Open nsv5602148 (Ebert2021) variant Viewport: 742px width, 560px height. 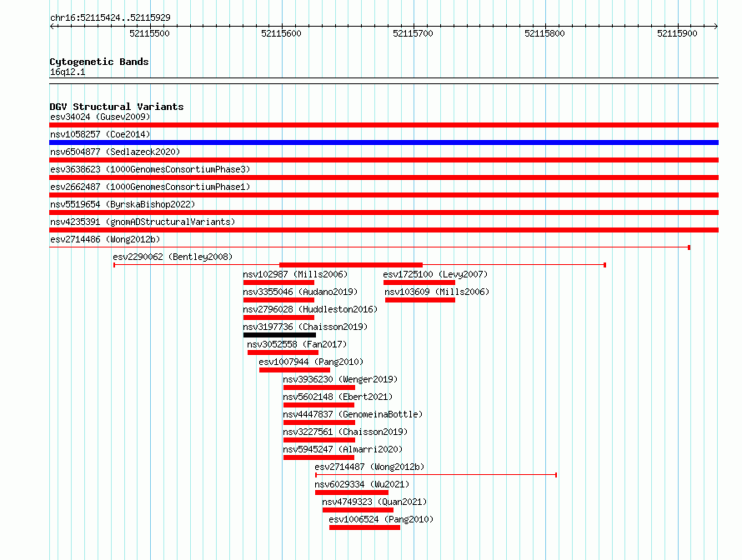[x=338, y=397]
